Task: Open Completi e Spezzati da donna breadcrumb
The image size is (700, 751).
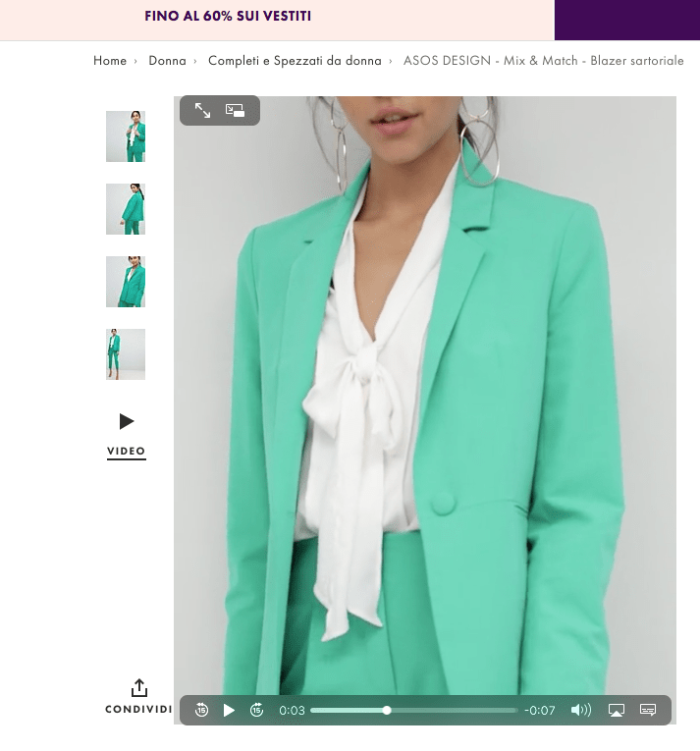Action: pyautogui.click(x=295, y=61)
